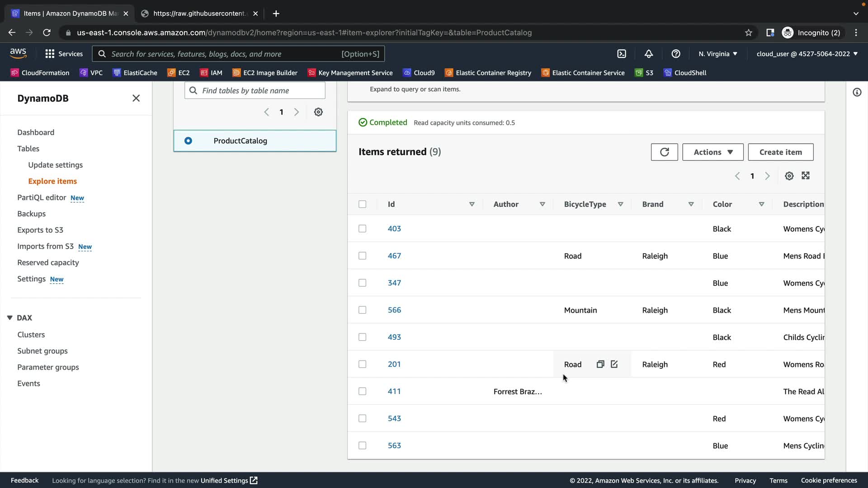Image resolution: width=868 pixels, height=488 pixels.
Task: Open items table settings gear
Action: click(x=789, y=176)
